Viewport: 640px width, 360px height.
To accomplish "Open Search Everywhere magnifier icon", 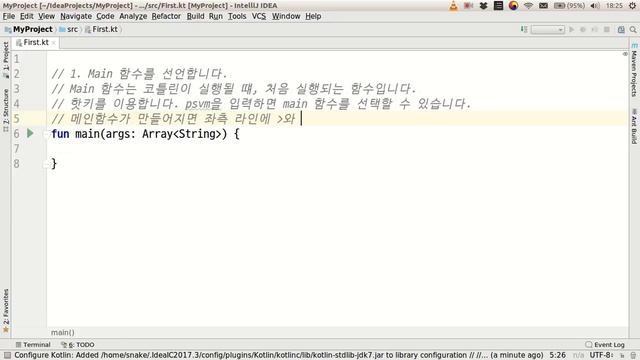I will click(633, 29).
